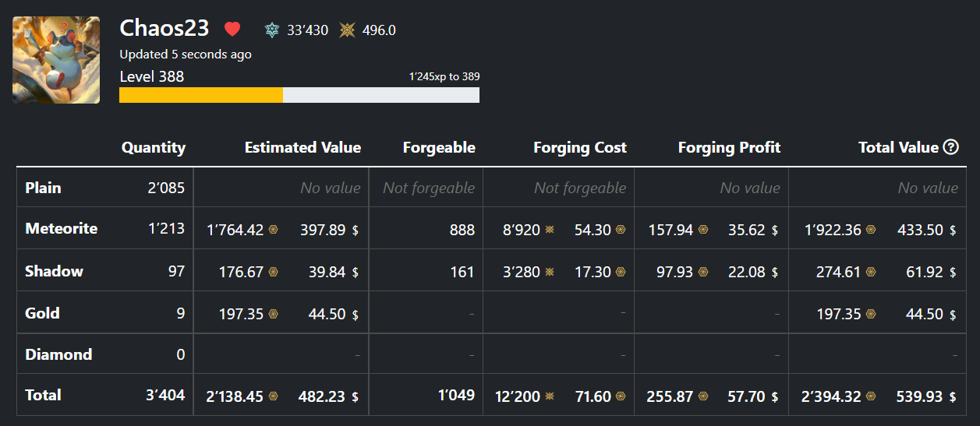Viewport: 980px width, 426px height.
Task: Click the Shadow total dollar value 61.92
Action: coord(925,272)
